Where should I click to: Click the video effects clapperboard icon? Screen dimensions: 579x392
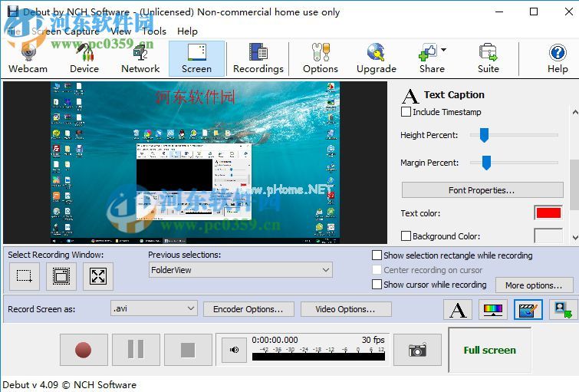(528, 310)
